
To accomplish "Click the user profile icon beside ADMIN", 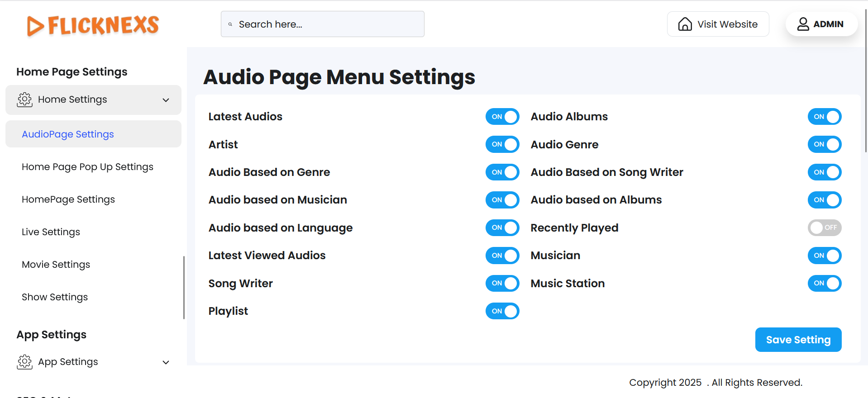I will point(803,24).
